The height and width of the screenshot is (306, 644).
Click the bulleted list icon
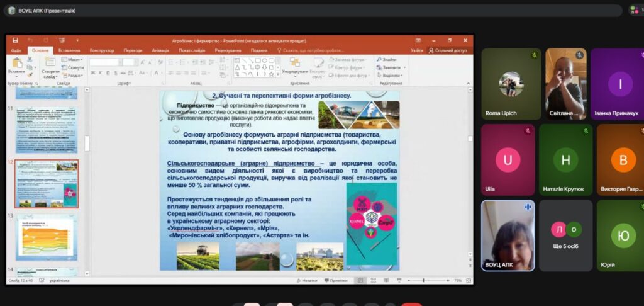[171, 62]
